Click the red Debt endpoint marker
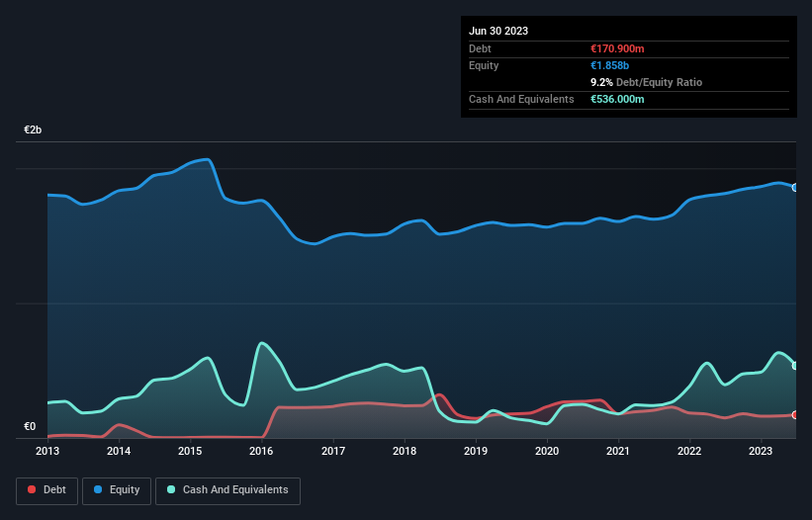Viewport: 812px width, 520px height. click(x=795, y=415)
